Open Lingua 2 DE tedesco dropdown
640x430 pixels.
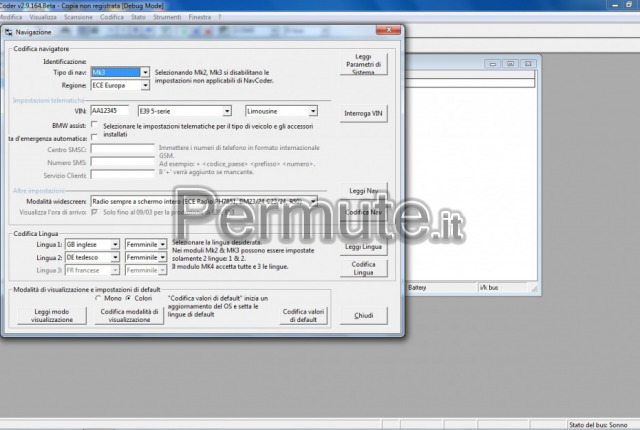(x=115, y=257)
